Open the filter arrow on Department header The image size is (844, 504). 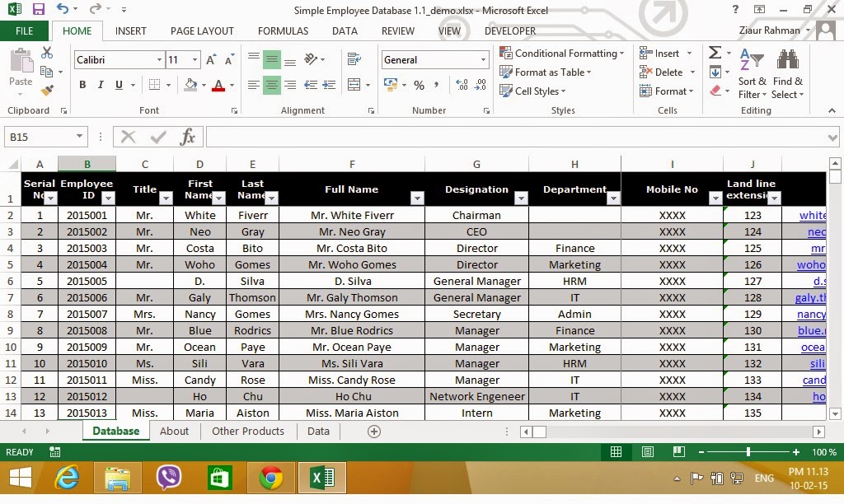point(613,198)
